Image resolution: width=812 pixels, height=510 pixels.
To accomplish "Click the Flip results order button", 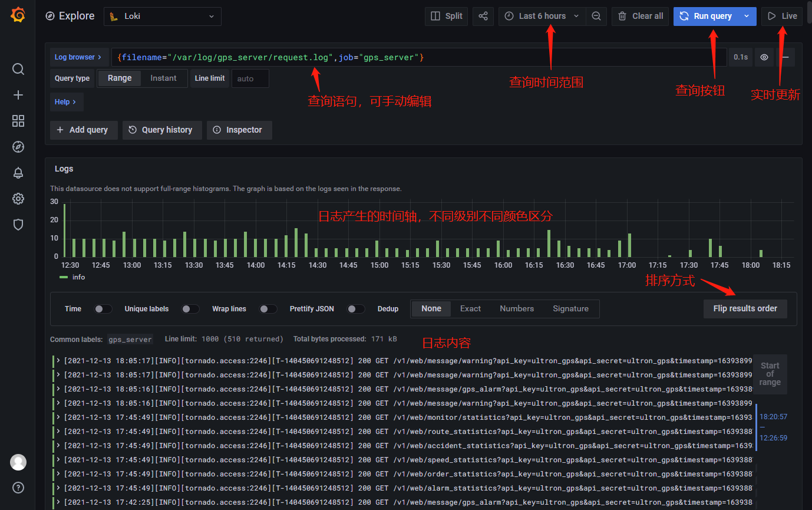I will pyautogui.click(x=745, y=308).
